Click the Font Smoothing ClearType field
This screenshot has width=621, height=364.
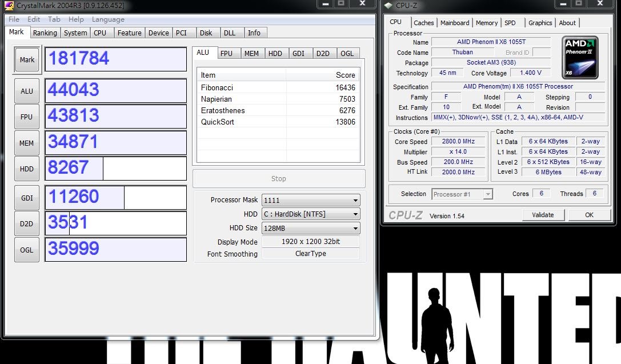coord(311,254)
